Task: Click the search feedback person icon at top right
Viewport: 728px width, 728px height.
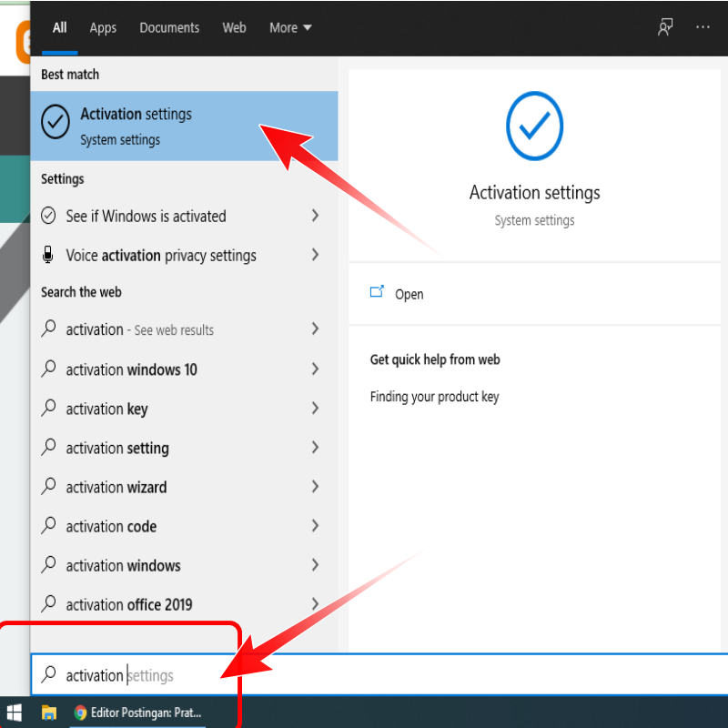Action: click(665, 27)
